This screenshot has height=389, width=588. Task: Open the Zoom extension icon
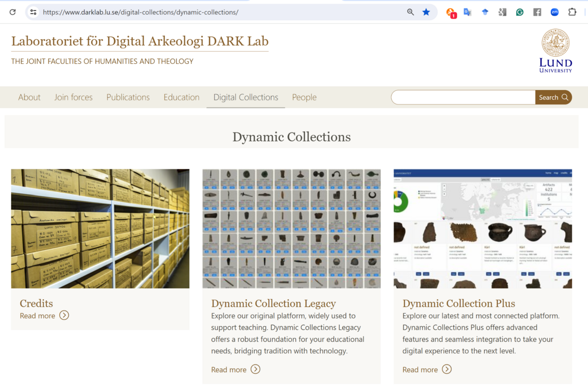click(x=554, y=12)
